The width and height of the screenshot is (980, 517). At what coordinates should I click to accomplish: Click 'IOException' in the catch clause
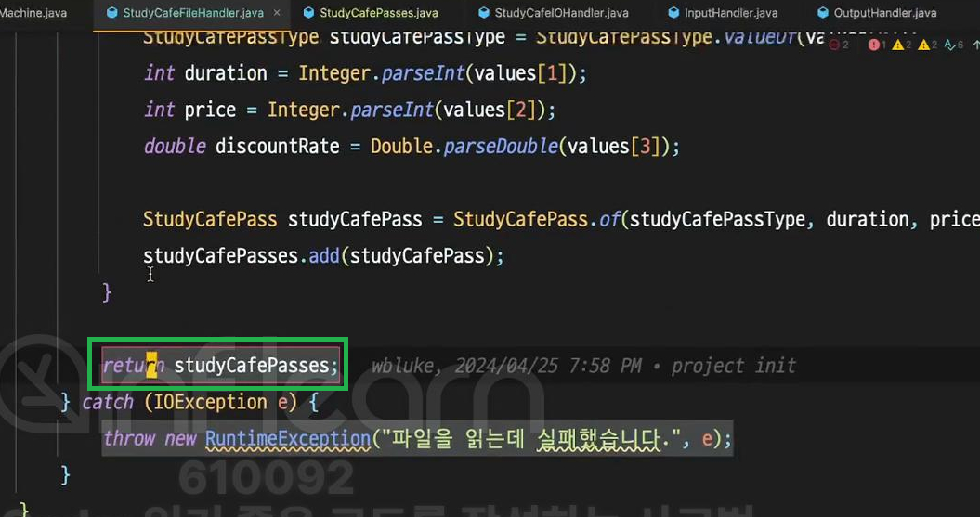coord(211,402)
